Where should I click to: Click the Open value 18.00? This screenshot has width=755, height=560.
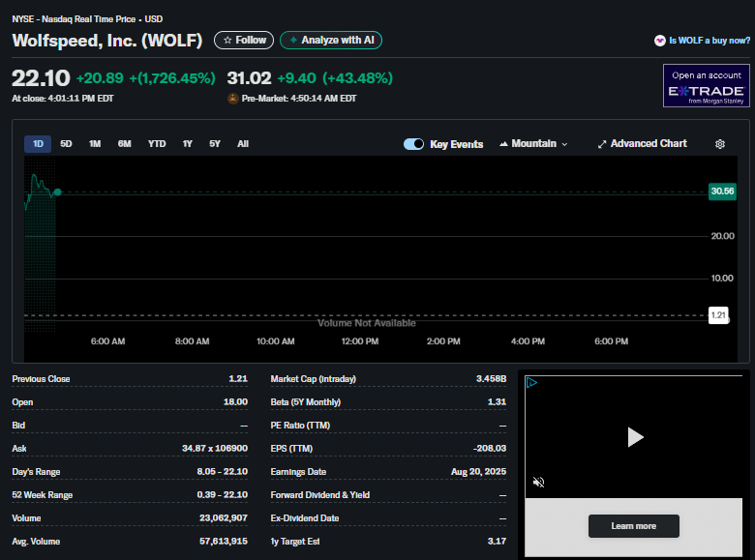click(x=235, y=401)
